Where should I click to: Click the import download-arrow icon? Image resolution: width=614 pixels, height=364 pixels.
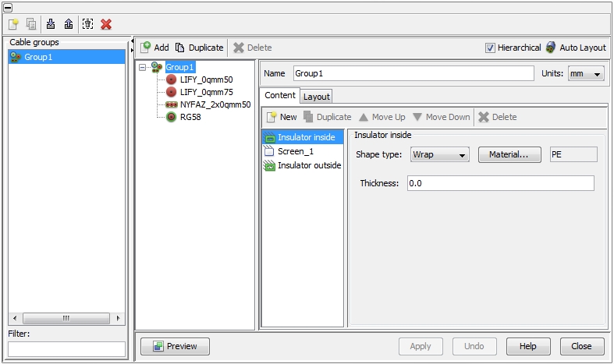51,24
